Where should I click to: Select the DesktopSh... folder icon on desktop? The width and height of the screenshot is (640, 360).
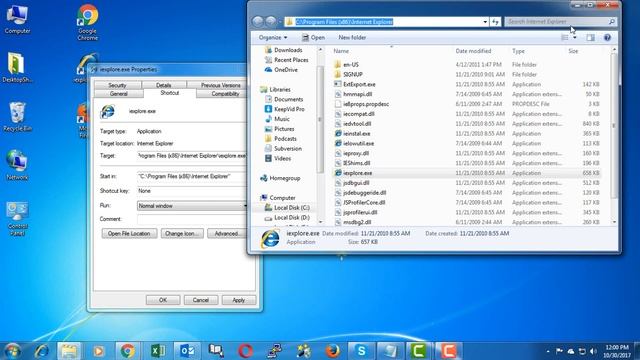[x=17, y=68]
